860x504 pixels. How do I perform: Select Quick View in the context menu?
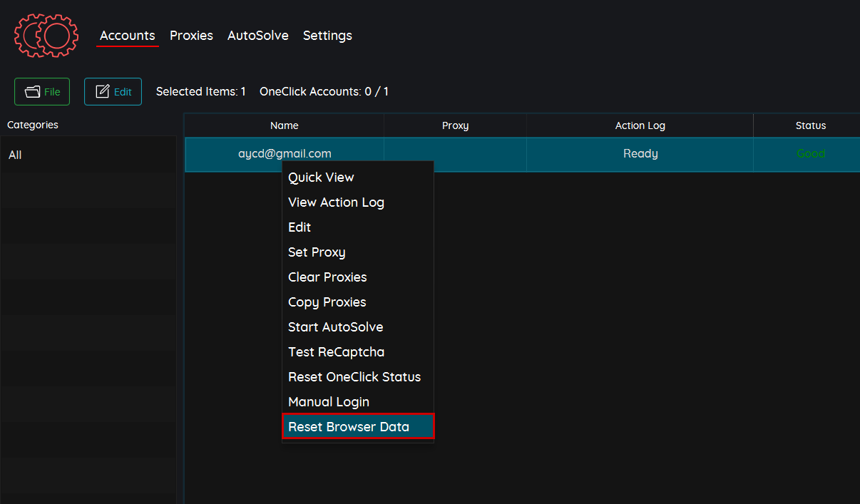click(321, 178)
